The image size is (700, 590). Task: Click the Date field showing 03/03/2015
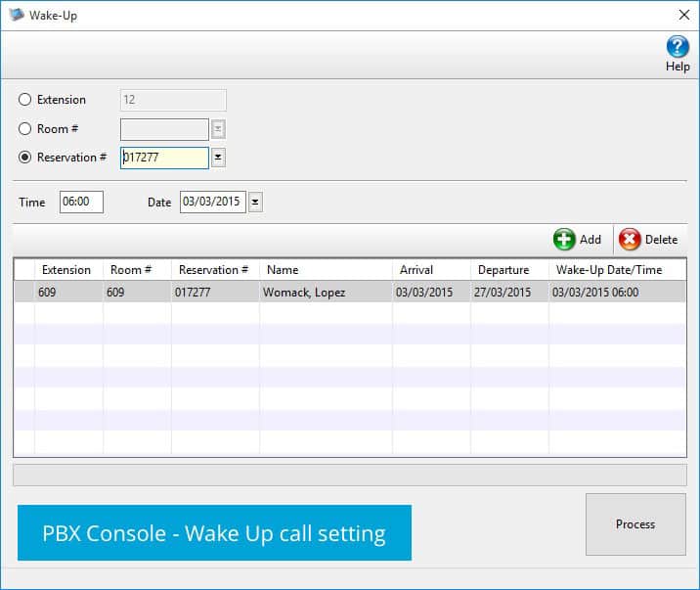point(212,203)
